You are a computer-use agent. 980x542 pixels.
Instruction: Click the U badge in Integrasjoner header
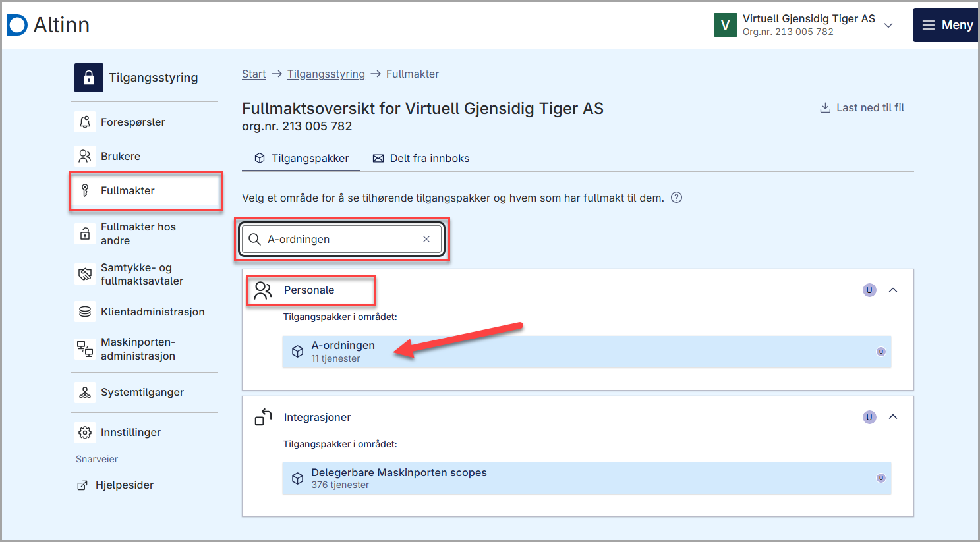(869, 417)
